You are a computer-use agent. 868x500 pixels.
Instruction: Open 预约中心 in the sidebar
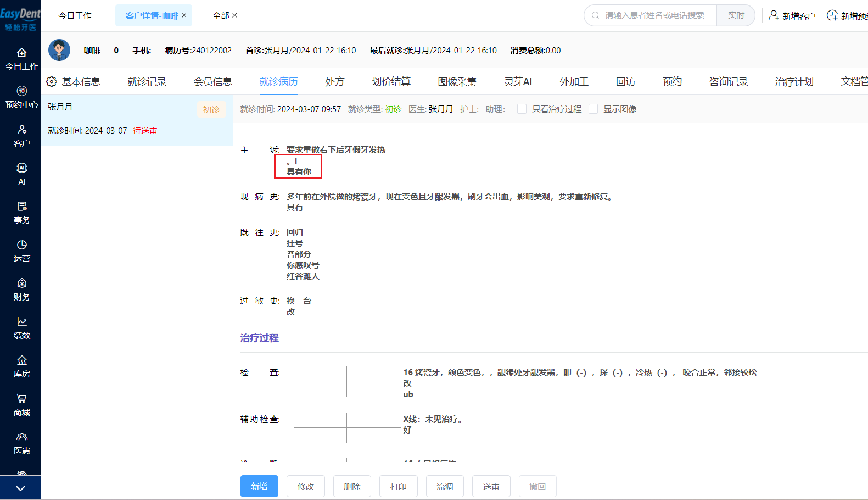coord(21,98)
